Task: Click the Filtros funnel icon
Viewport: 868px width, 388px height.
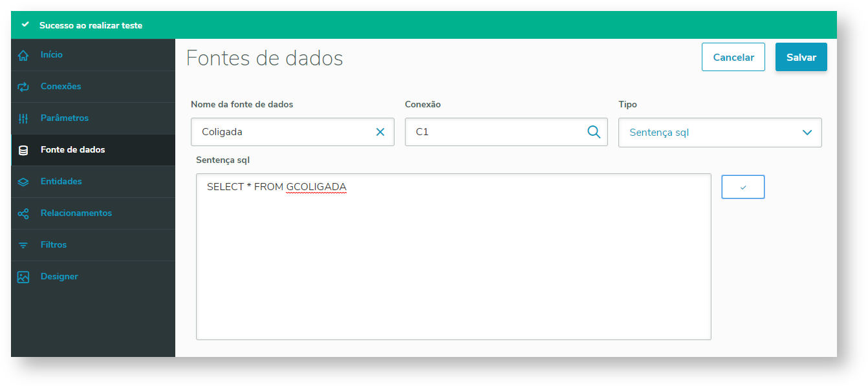Action: click(23, 245)
